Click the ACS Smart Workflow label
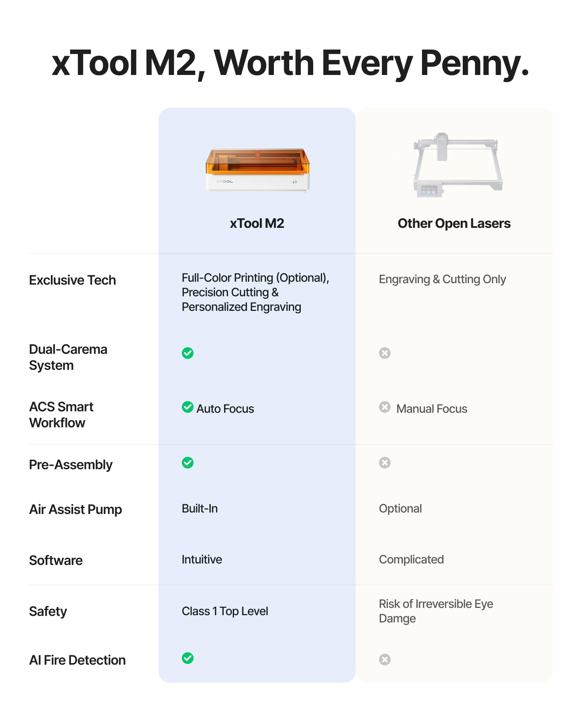Viewport: 582px width, 728px height. (x=61, y=415)
